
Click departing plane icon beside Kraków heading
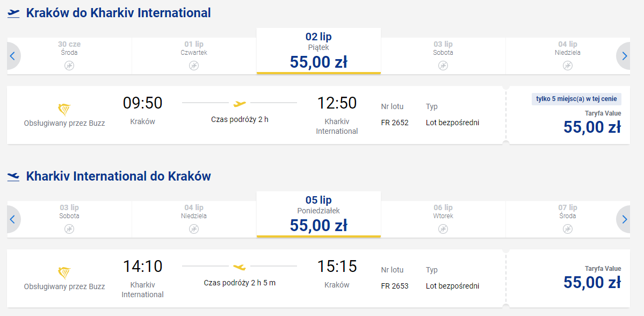(13, 13)
